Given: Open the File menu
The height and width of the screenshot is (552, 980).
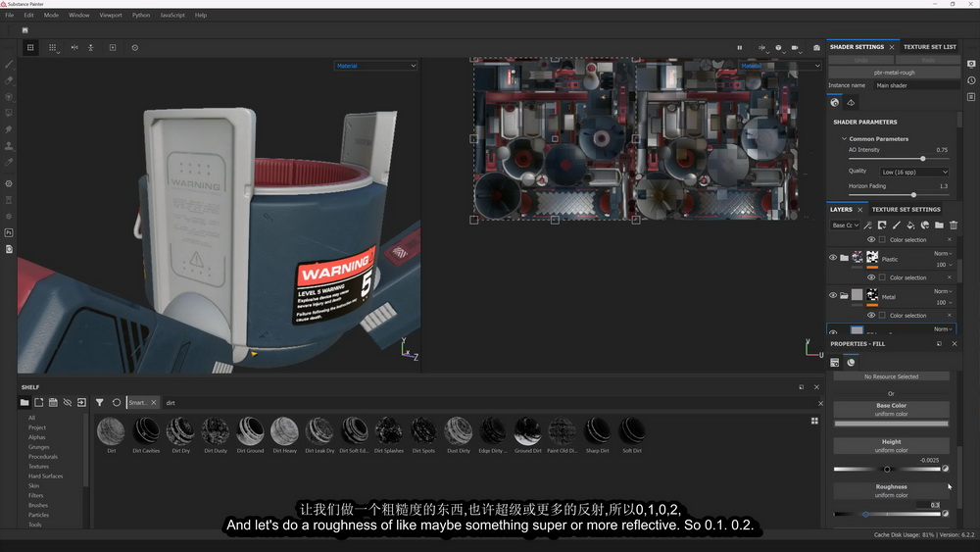Looking at the screenshot, I should pos(10,15).
